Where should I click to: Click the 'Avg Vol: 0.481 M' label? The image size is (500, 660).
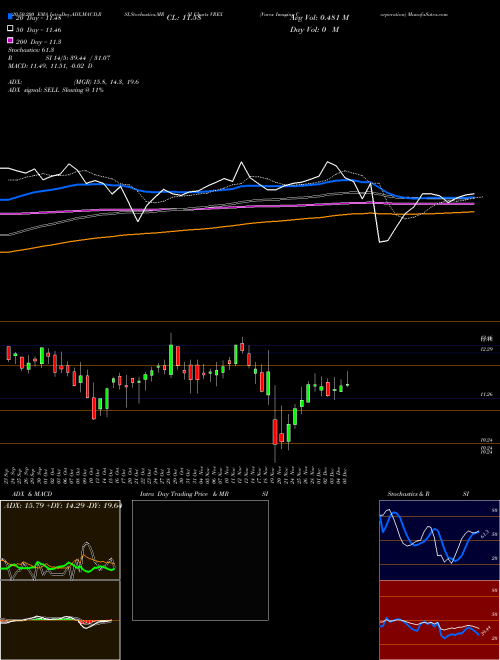(319, 18)
